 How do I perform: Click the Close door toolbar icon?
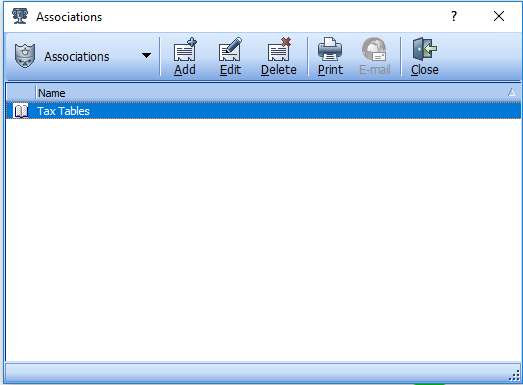[425, 49]
